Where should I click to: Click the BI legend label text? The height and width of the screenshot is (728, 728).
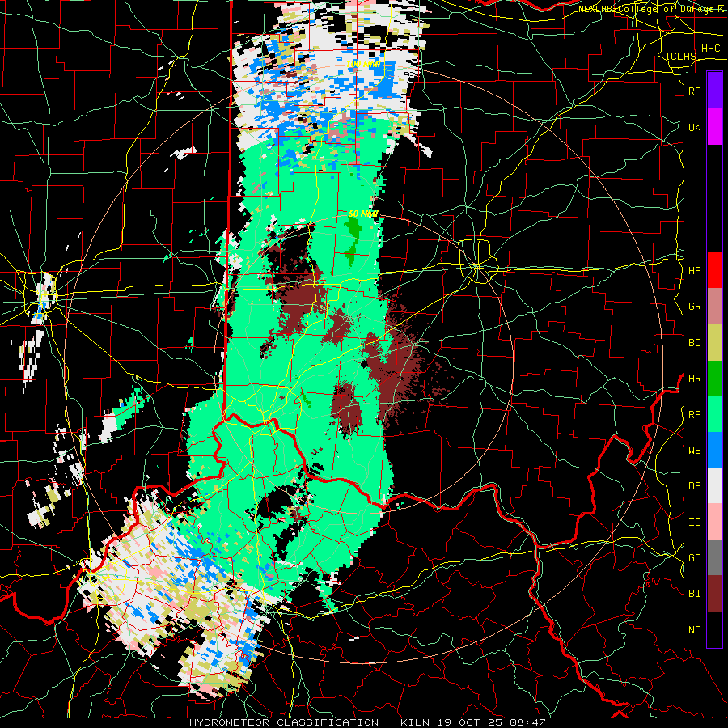695,594
